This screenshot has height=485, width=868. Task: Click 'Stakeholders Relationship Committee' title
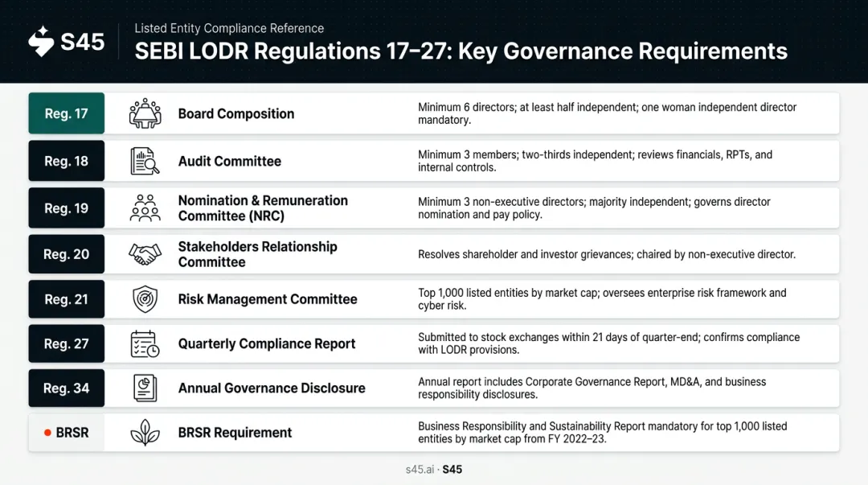(x=257, y=254)
